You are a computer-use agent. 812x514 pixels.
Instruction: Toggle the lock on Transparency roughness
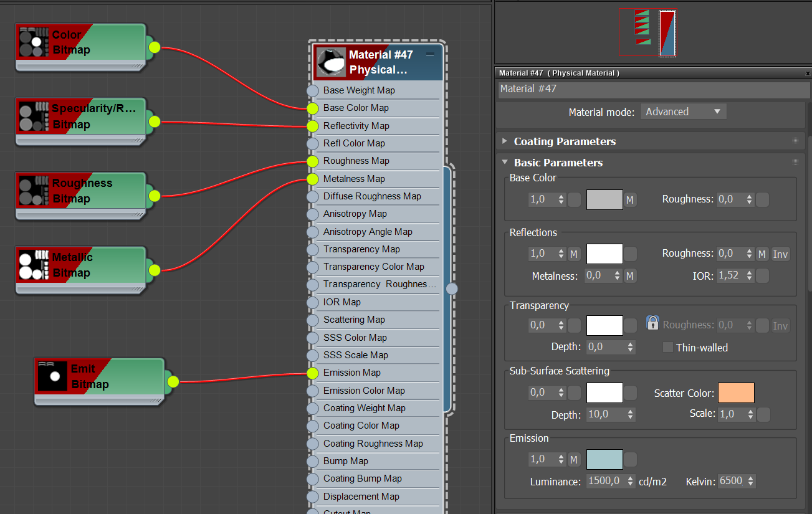[x=652, y=322]
